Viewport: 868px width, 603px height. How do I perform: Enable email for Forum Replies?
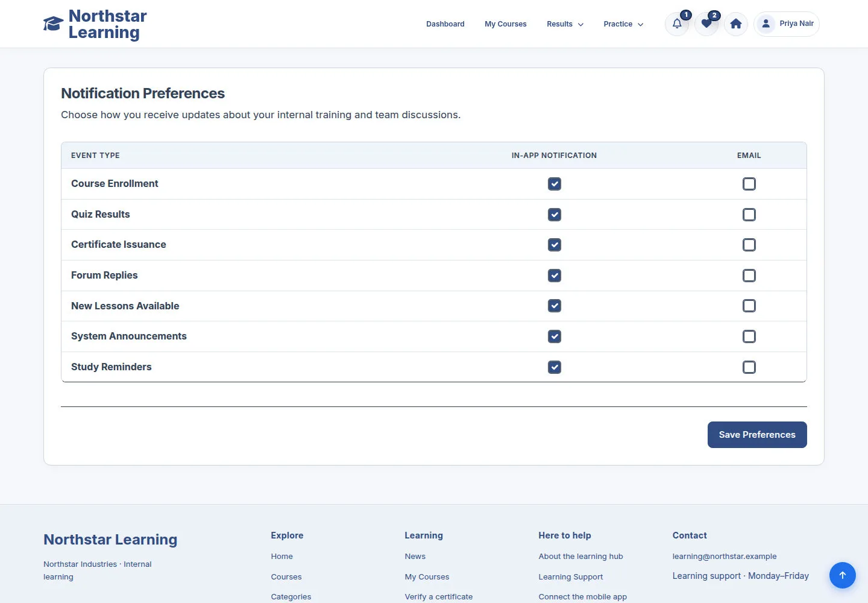[x=749, y=276]
